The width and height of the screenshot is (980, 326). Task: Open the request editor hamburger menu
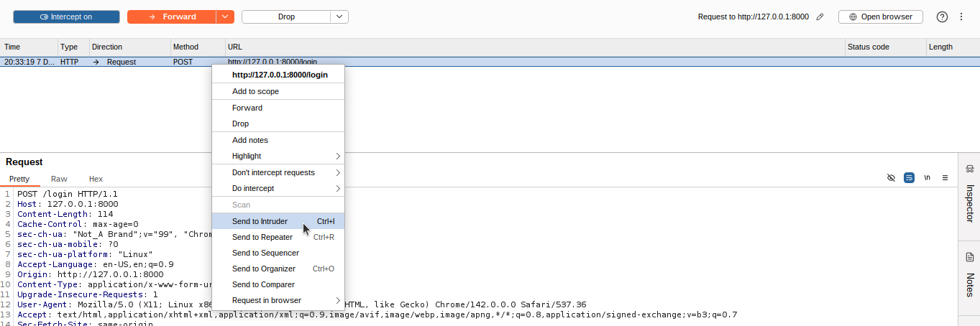coord(945,177)
